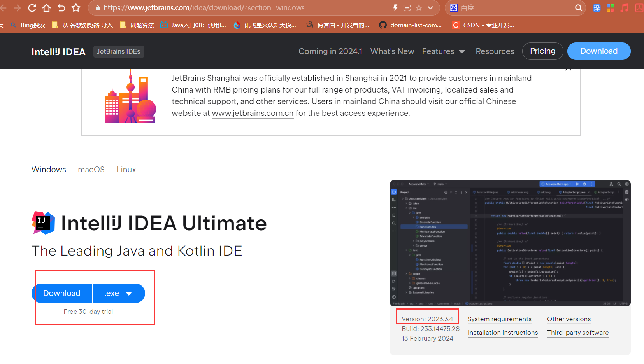Click the forward navigation arrow
Viewport: 644px width, 364px height.
tap(17, 8)
